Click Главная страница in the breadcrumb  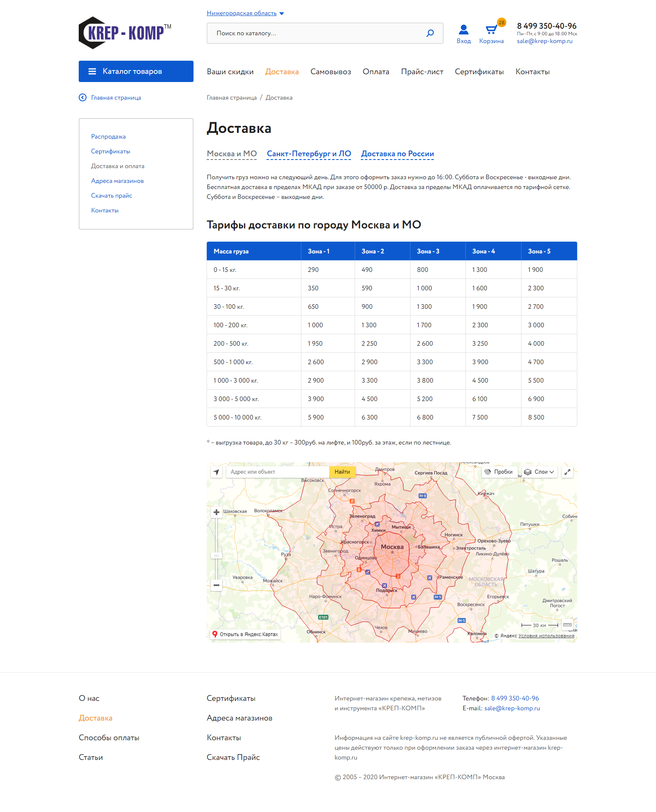pyautogui.click(x=232, y=98)
